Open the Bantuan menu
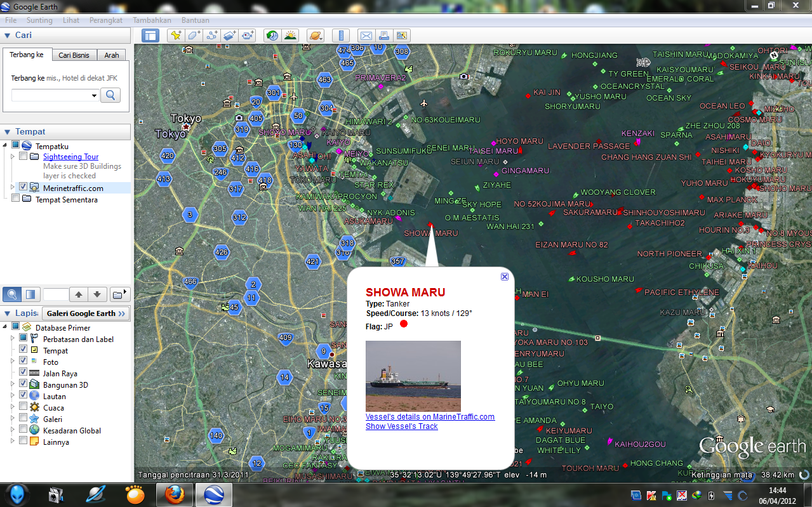The width and height of the screenshot is (812, 507). pos(196,20)
